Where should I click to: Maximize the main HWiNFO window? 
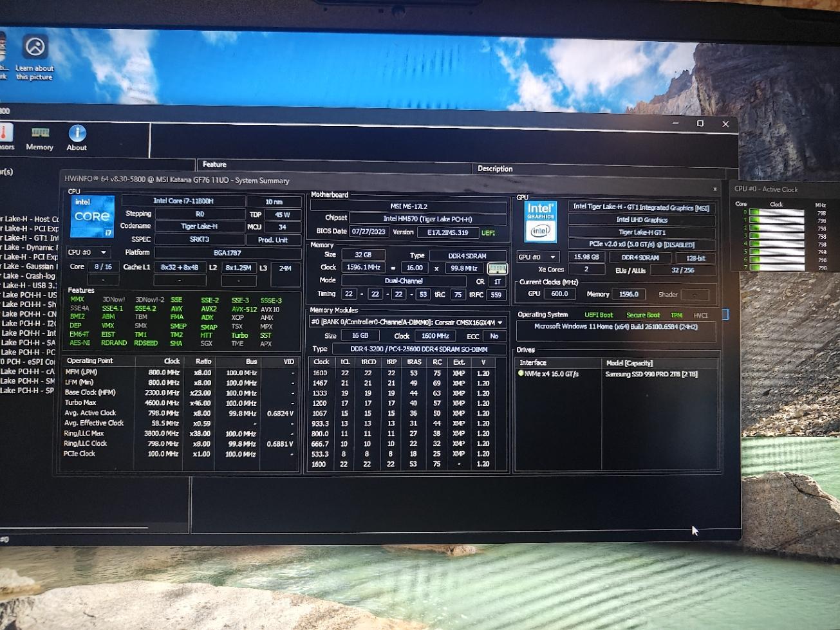(x=700, y=124)
